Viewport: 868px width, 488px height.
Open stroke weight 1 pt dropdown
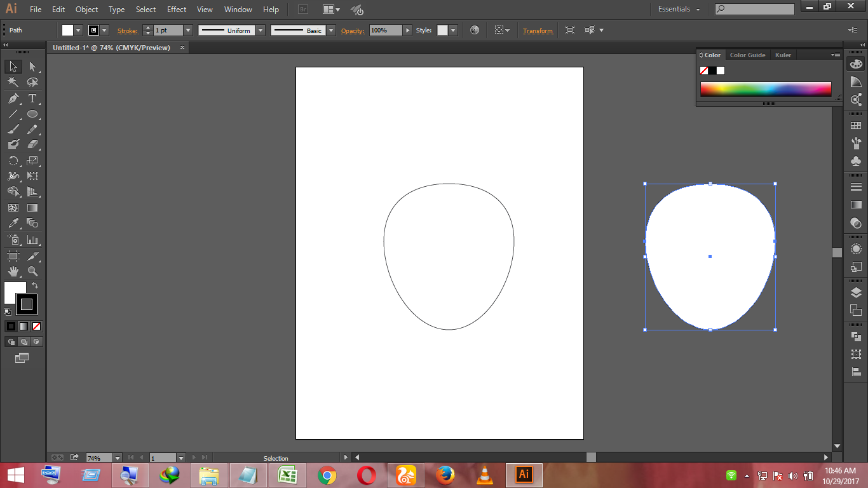click(188, 30)
